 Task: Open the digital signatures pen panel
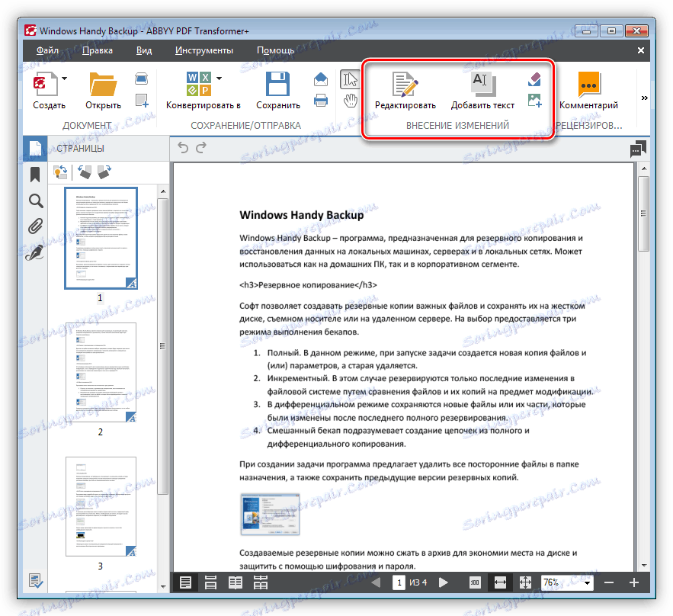pyautogui.click(x=35, y=253)
